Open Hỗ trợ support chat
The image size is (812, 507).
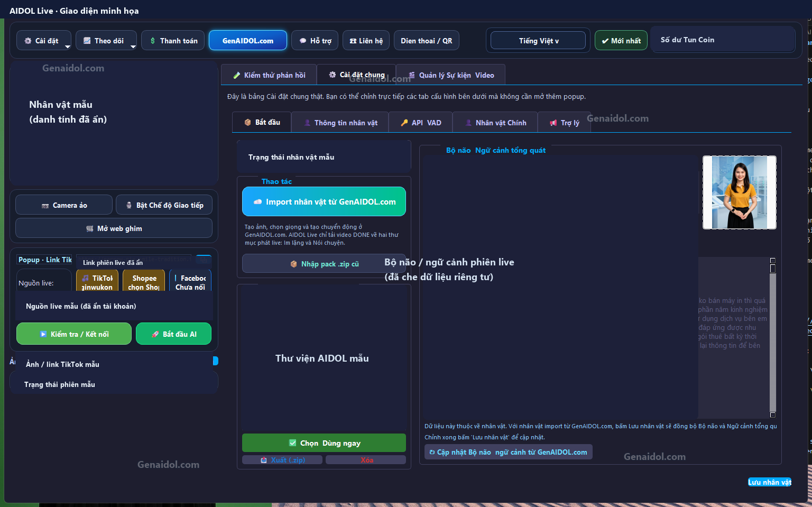click(315, 41)
